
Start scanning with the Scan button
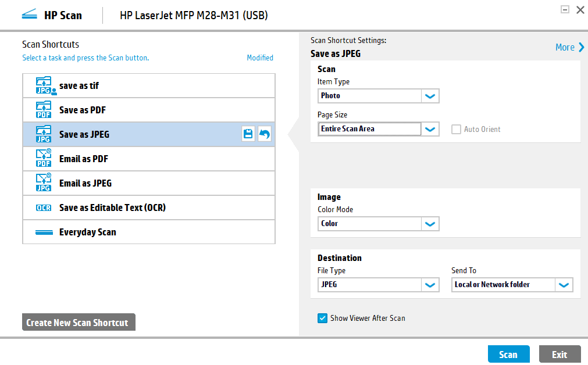click(x=508, y=354)
